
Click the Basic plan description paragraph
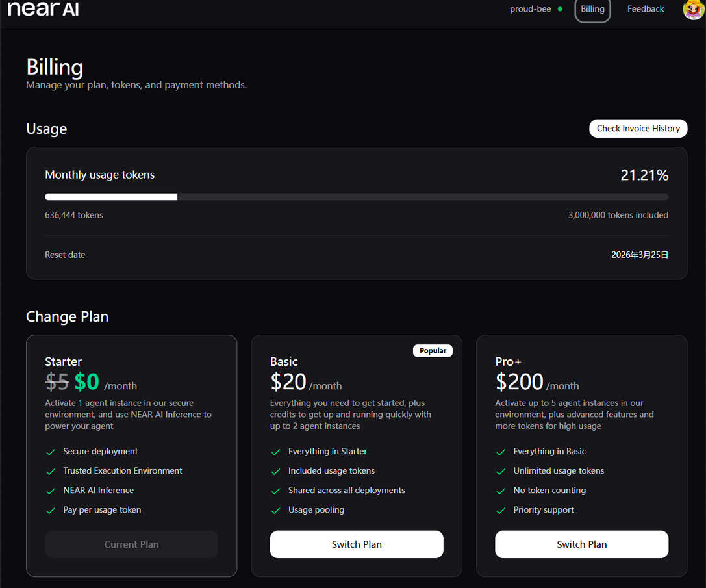[351, 415]
